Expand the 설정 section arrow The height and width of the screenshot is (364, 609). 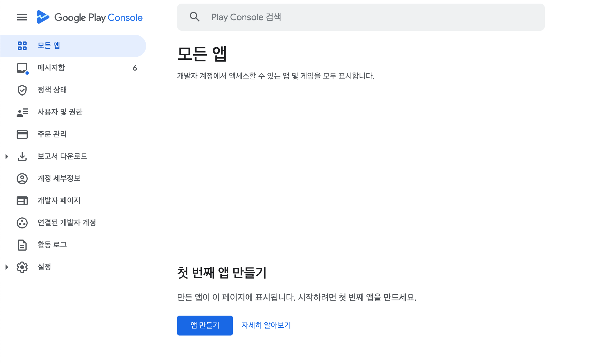[7, 267]
